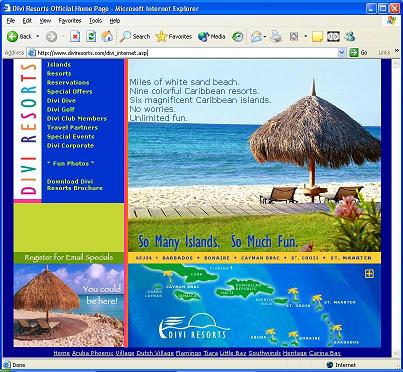Go to the Reservations link
The width and height of the screenshot is (403, 372).
tap(68, 83)
